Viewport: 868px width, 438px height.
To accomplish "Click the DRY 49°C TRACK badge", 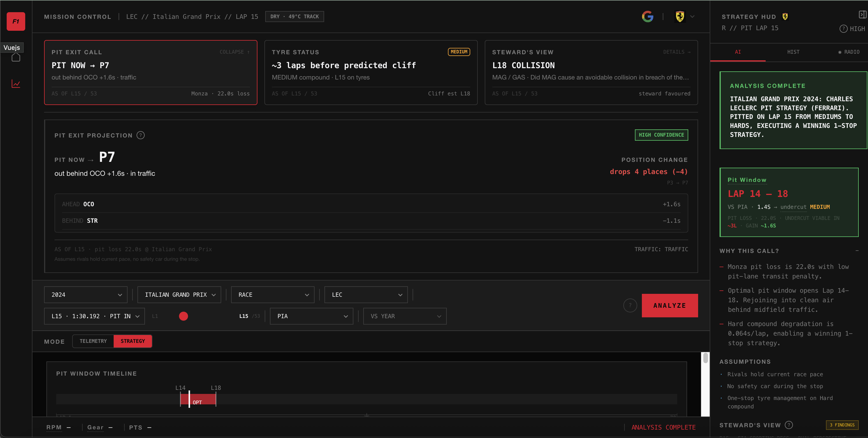I will pyautogui.click(x=294, y=17).
